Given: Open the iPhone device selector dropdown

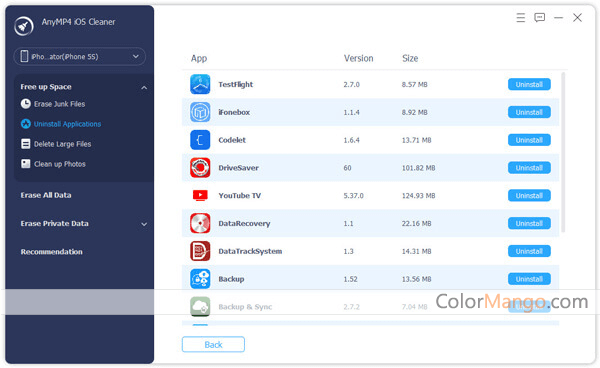Looking at the screenshot, I should click(x=80, y=57).
